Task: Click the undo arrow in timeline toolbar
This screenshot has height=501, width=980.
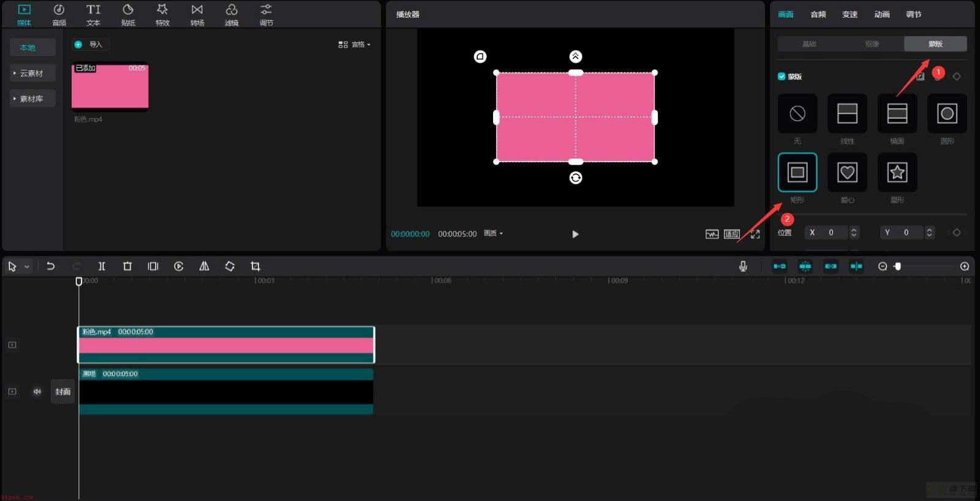Action: coord(51,266)
